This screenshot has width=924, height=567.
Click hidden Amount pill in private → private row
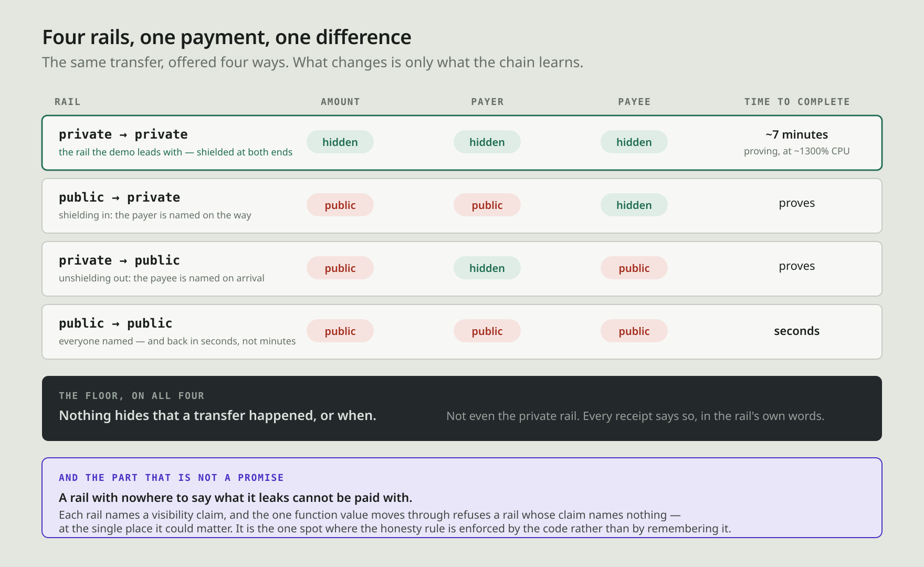340,142
